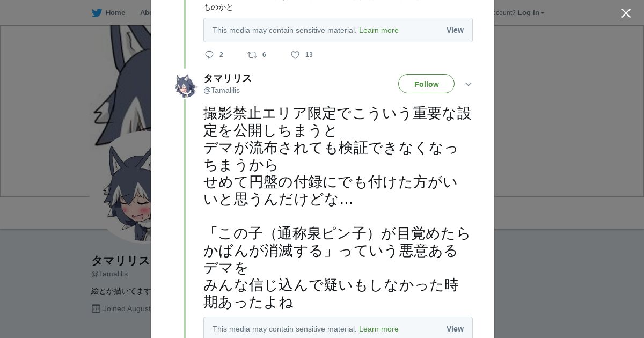View sensitive media in the upper tweet
644x338 pixels.
coord(455,30)
